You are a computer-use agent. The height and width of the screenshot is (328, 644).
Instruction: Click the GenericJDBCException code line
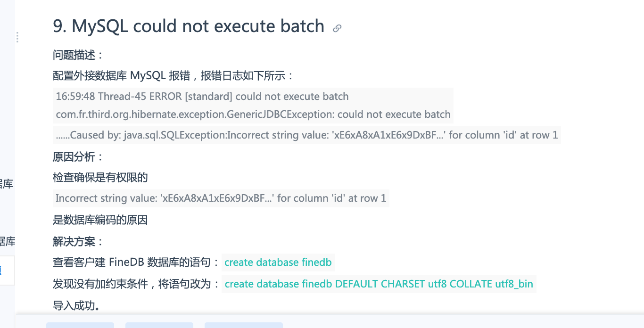click(253, 114)
